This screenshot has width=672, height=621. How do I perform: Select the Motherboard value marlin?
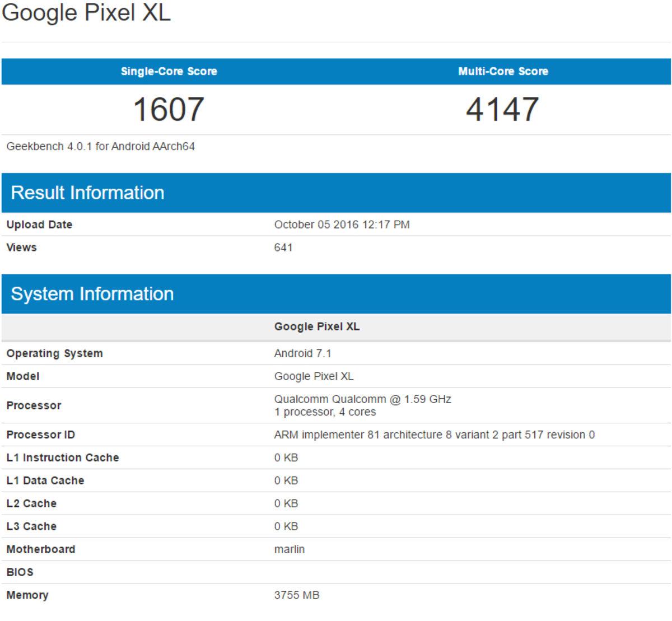click(288, 549)
